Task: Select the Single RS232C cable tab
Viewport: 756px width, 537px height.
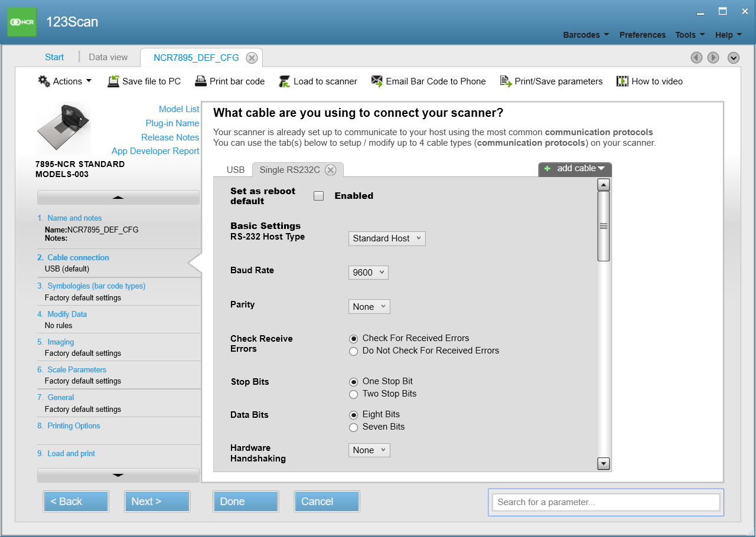Action: [290, 170]
